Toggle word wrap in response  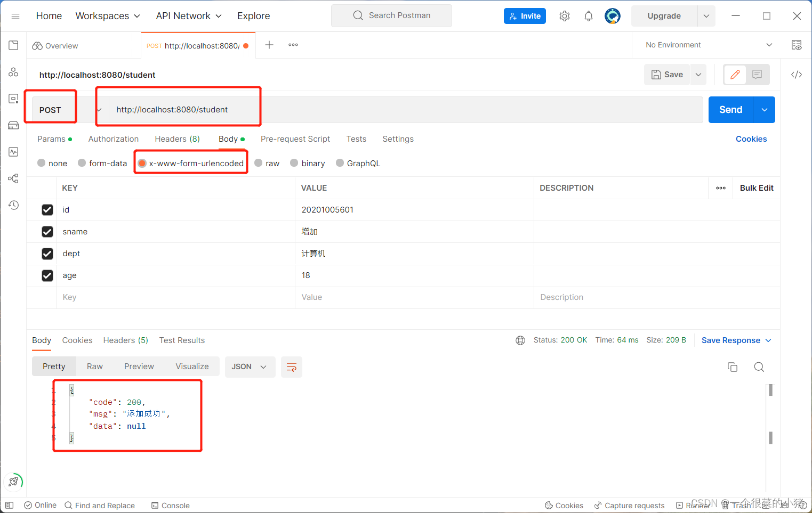[x=292, y=367]
